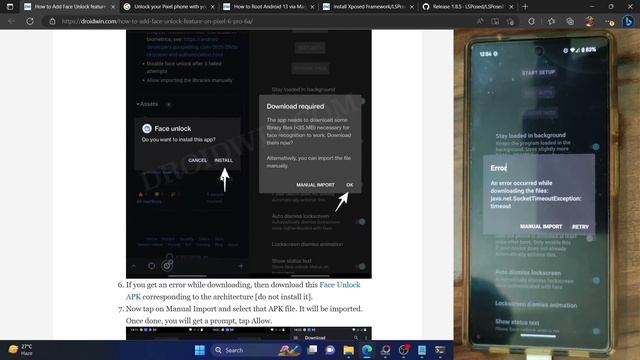Close the 'How to Root Android 13' tab

pos(312,7)
